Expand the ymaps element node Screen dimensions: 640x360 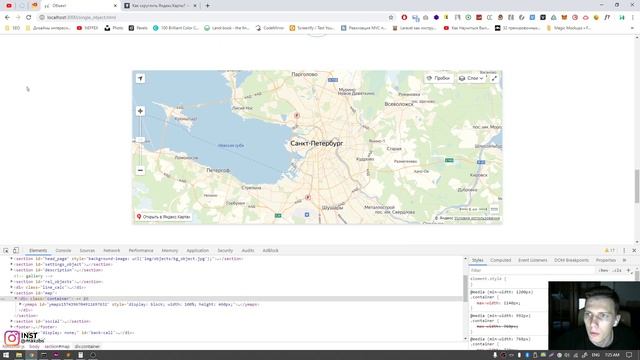[x=20, y=304]
